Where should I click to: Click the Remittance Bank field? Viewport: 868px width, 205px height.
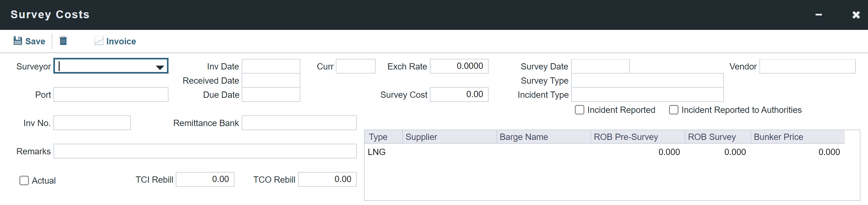click(298, 123)
